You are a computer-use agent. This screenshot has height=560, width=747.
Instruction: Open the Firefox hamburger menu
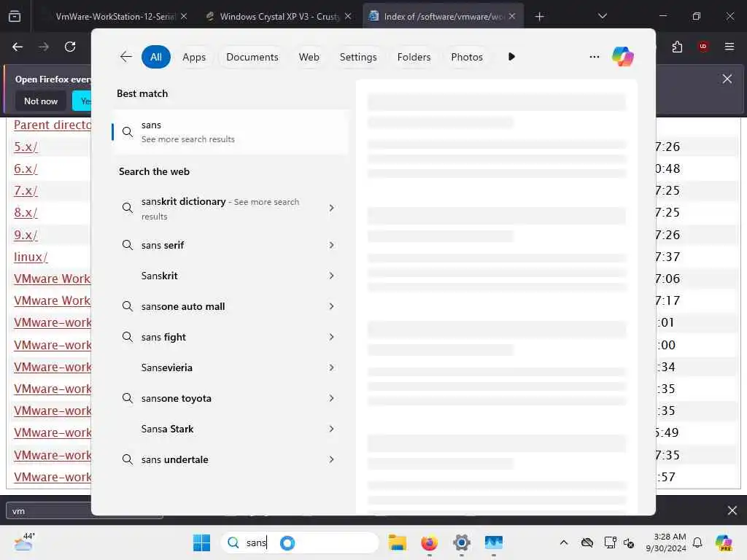729,47
